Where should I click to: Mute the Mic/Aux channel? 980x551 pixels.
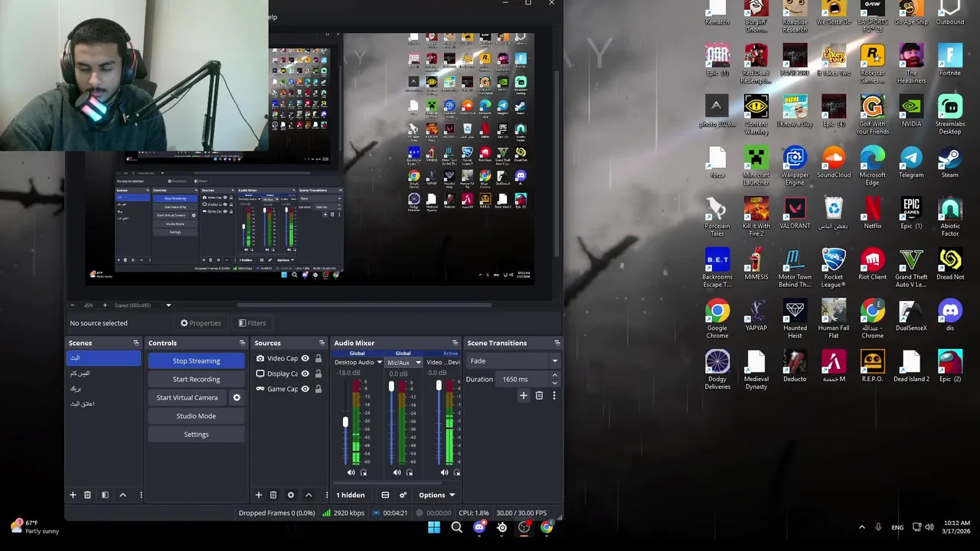(397, 472)
